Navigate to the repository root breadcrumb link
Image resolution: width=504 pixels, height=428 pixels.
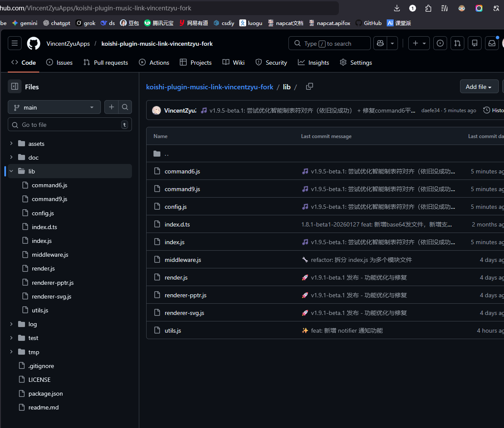point(210,87)
